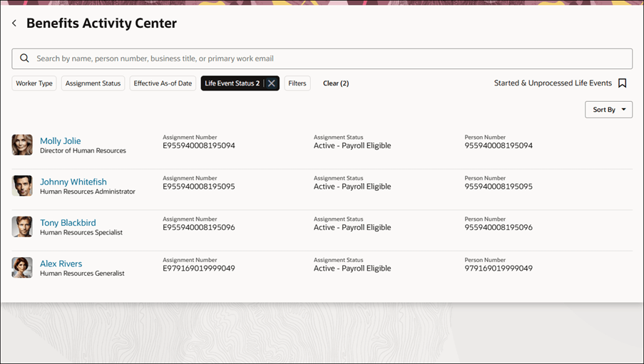Open Molly Jolie's benefits record
Viewport: 644px width, 364px height.
point(61,141)
